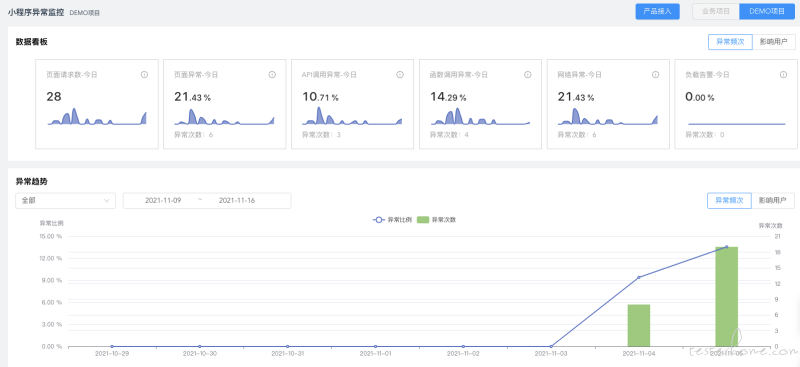Click info icon on 网络异常-今日 card
Viewport: 800px width, 367px height.
coord(656,75)
